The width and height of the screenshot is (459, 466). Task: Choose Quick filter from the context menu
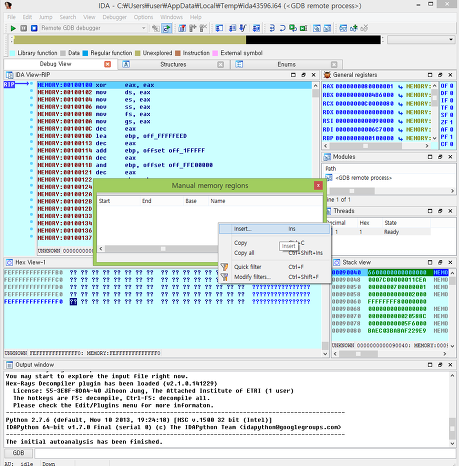[x=274, y=267]
